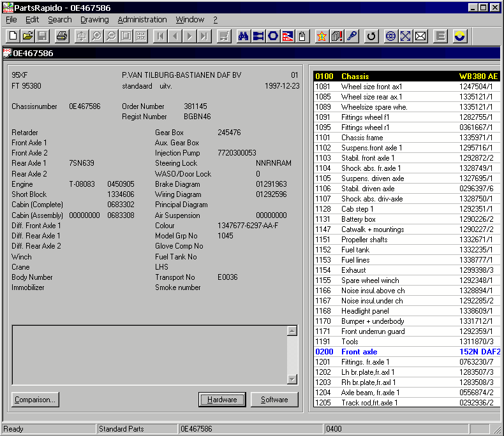The height and width of the screenshot is (436, 504).
Task: Select row 1154 Exhaust
Action: [x=406, y=270]
